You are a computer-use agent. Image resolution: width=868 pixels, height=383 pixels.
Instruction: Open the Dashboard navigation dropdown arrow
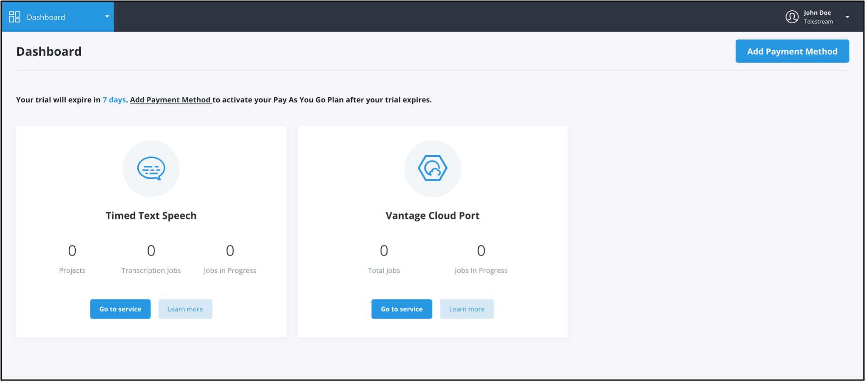[x=107, y=17]
